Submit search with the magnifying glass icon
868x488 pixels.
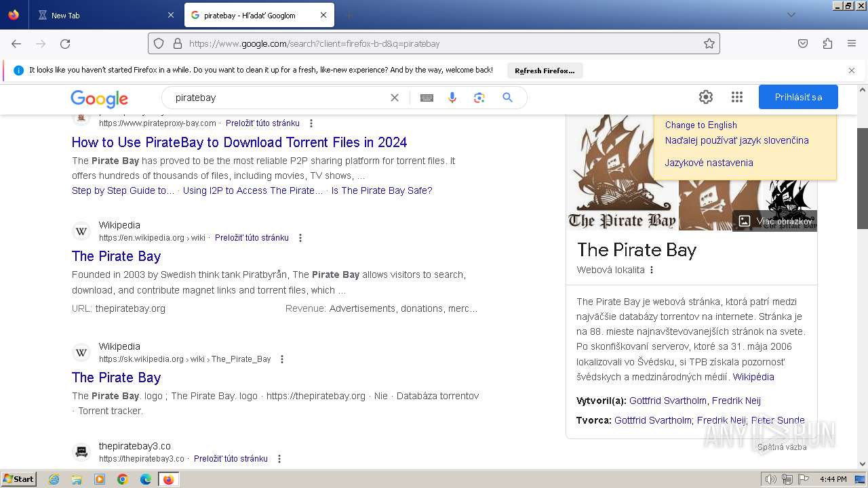pos(507,98)
